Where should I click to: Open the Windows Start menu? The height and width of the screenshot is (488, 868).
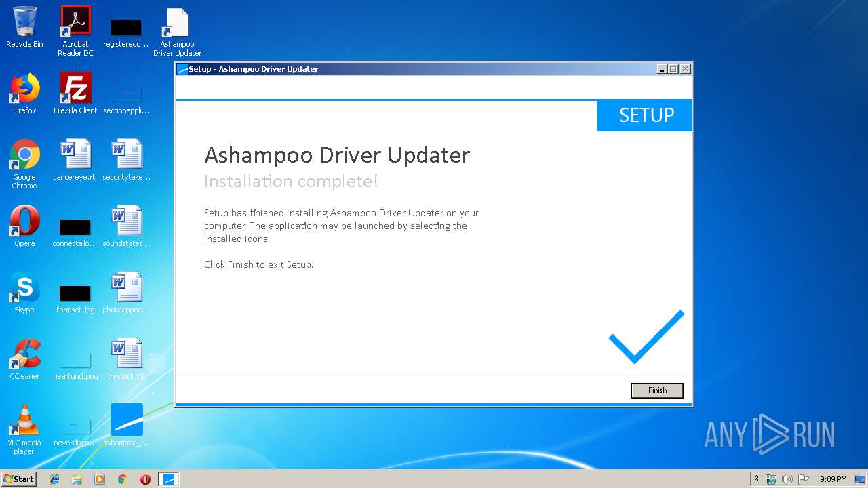(x=19, y=479)
